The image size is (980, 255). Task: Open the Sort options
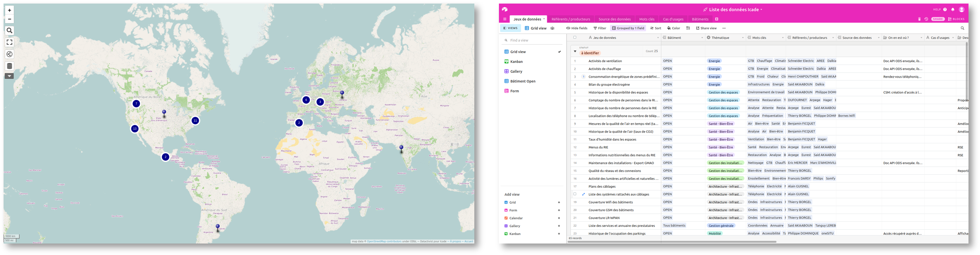click(656, 28)
